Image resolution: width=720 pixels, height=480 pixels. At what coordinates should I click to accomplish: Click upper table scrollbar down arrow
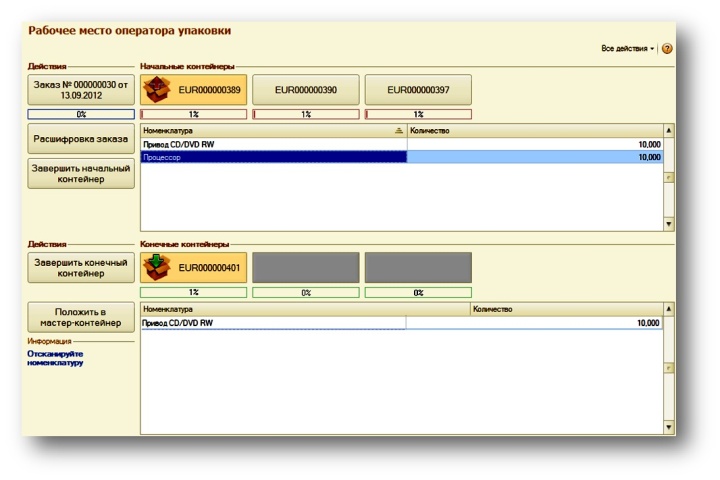[669, 224]
